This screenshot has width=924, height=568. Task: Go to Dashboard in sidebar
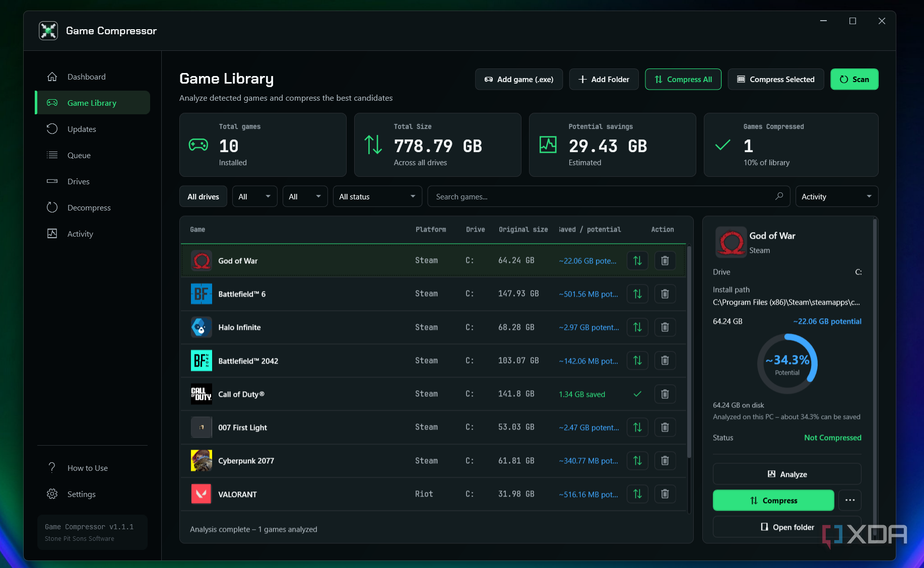(93, 77)
